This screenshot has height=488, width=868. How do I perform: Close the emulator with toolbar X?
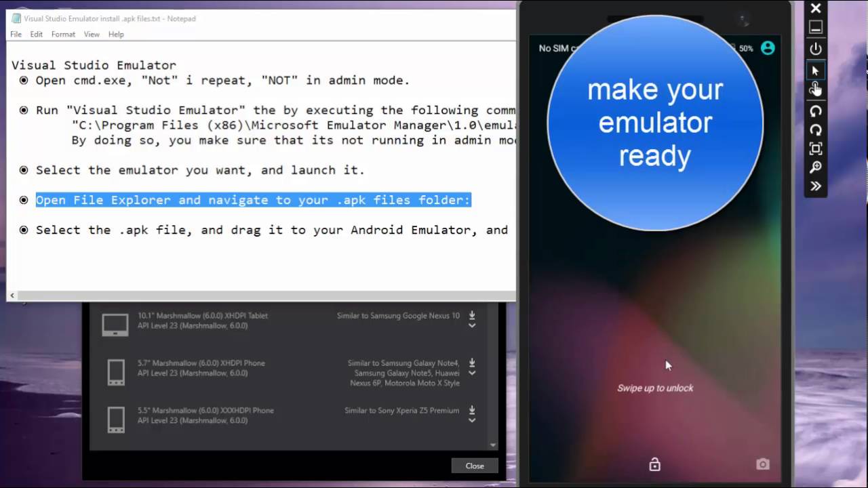816,8
